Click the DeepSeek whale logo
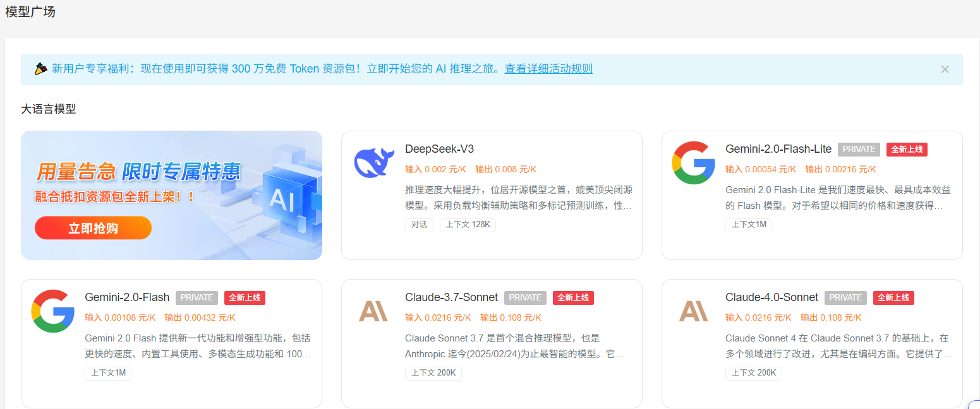Image resolution: width=980 pixels, height=409 pixels. 375,163
